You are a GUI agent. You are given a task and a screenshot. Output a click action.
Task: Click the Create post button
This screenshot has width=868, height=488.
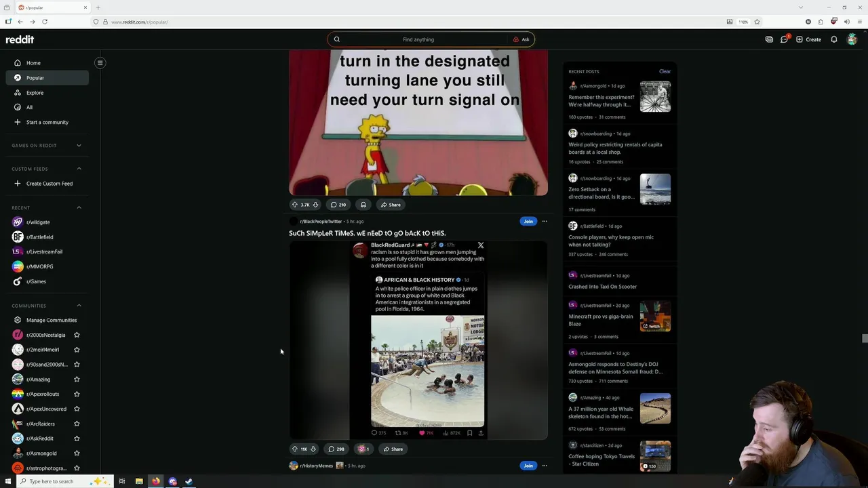[808, 39]
